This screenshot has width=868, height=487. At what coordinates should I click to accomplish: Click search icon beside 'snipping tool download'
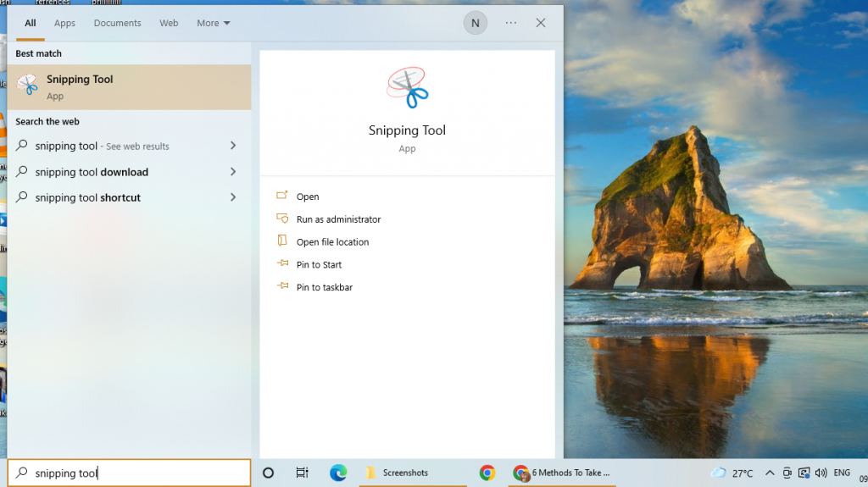click(21, 171)
